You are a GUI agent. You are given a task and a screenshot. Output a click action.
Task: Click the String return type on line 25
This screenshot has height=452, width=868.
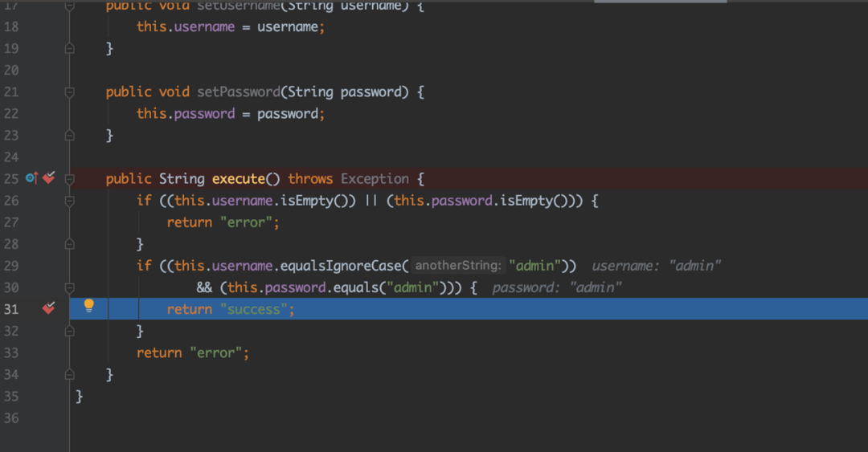[x=182, y=179]
